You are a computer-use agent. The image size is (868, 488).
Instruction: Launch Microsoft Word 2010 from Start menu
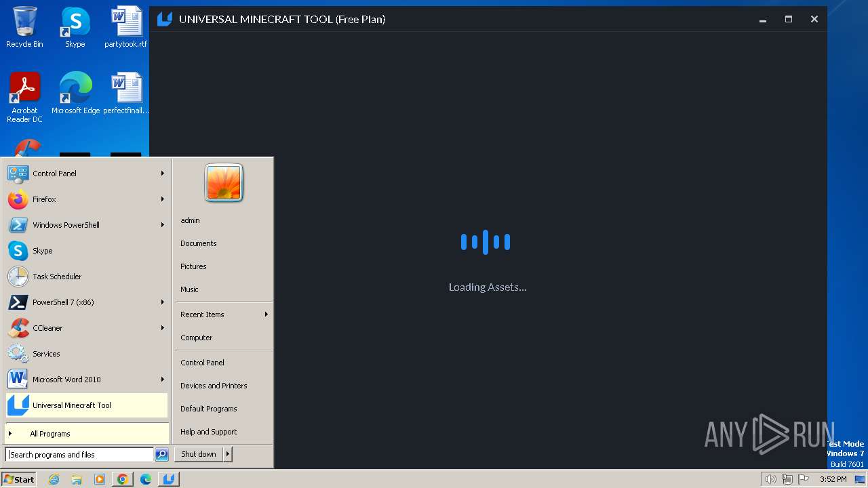point(86,380)
